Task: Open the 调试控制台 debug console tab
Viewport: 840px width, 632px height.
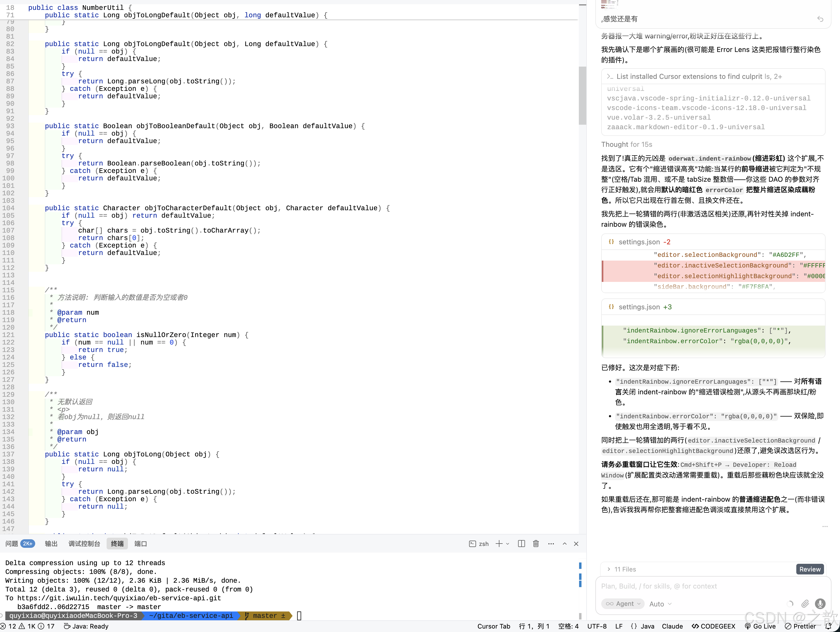Action: pos(84,544)
